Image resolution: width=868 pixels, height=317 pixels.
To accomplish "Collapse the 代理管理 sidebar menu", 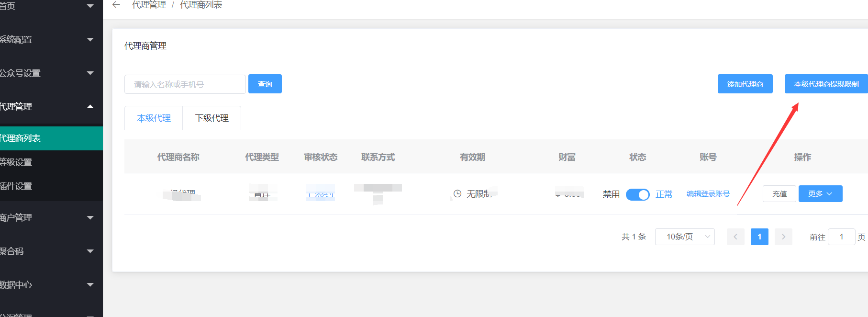I will click(51, 107).
